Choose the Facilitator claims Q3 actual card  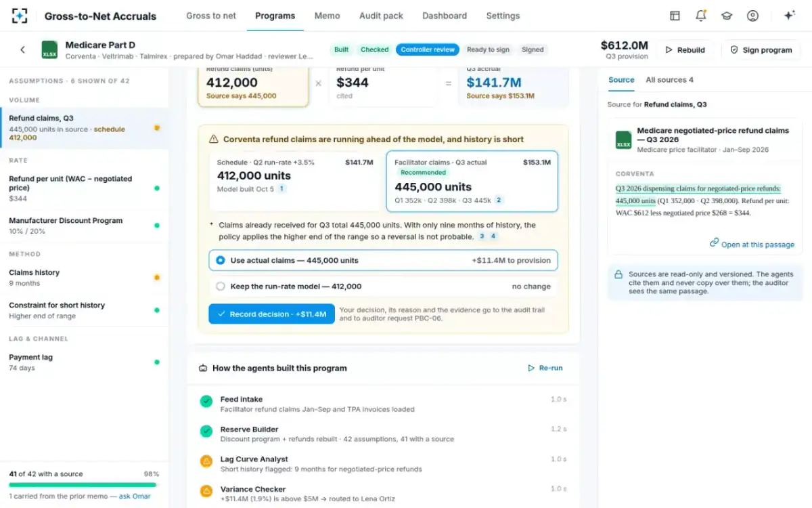(x=472, y=182)
